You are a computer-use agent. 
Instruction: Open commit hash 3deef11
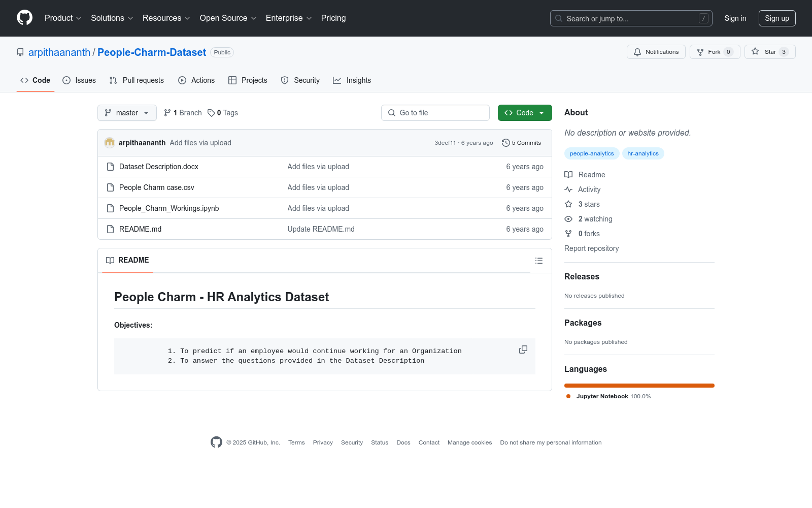(445, 143)
